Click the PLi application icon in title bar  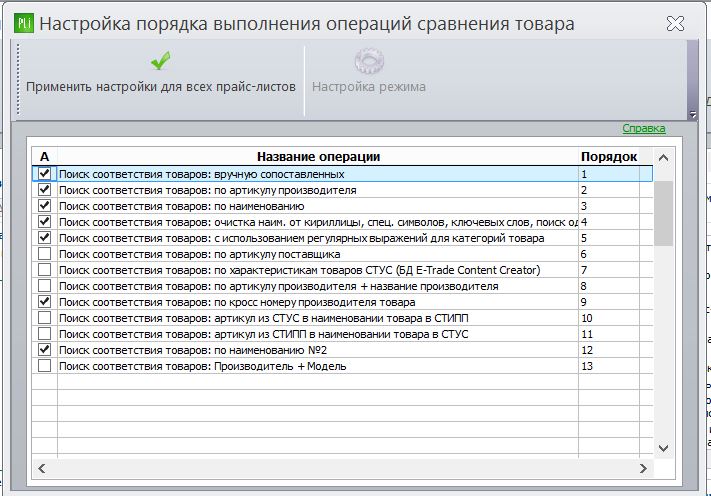coord(24,23)
